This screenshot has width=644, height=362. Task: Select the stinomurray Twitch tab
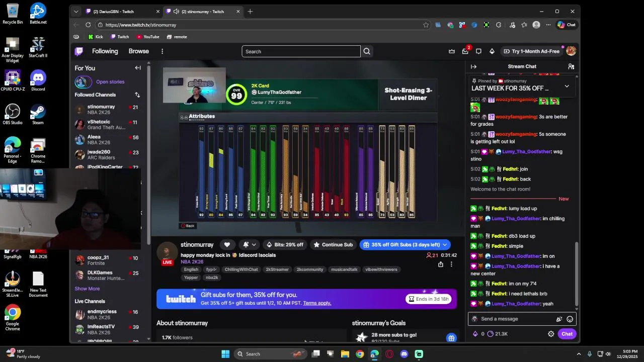pyautogui.click(x=204, y=12)
